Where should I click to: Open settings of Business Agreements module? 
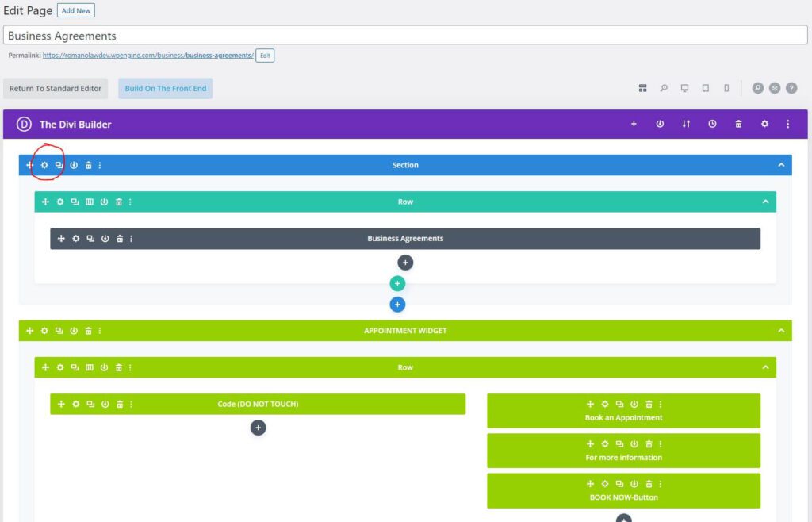click(x=76, y=239)
